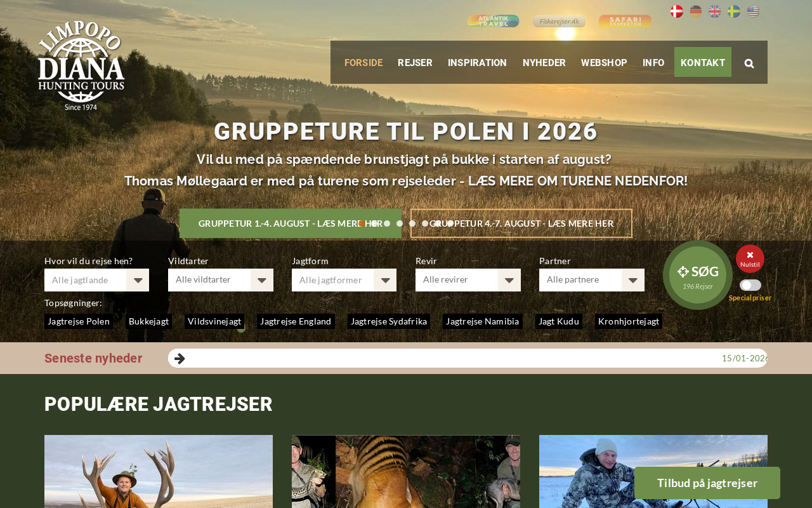Image resolution: width=812 pixels, height=508 pixels.
Task: Open the Alle vildtarter dropdown
Action: tap(221, 280)
